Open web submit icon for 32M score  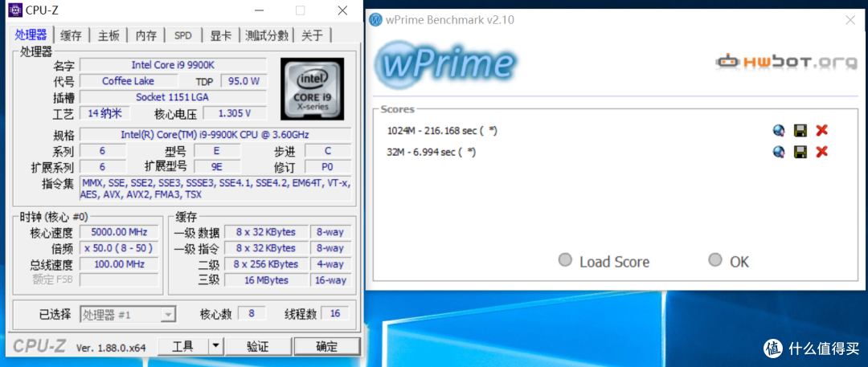779,152
